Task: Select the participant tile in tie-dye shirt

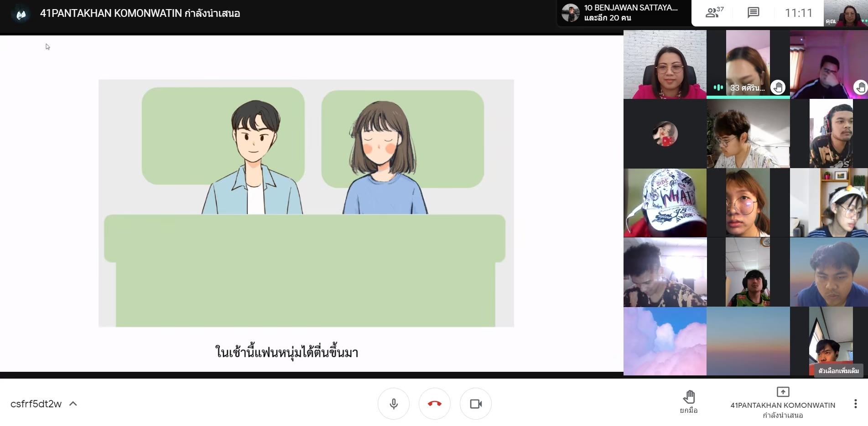Action: 665,272
